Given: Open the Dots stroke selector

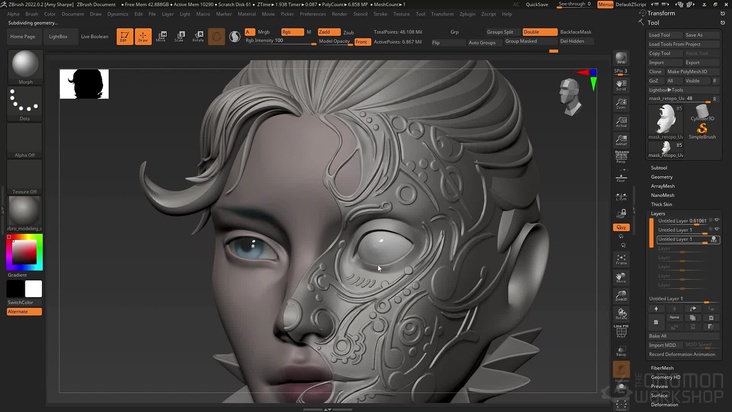Looking at the screenshot, I should click(x=25, y=104).
